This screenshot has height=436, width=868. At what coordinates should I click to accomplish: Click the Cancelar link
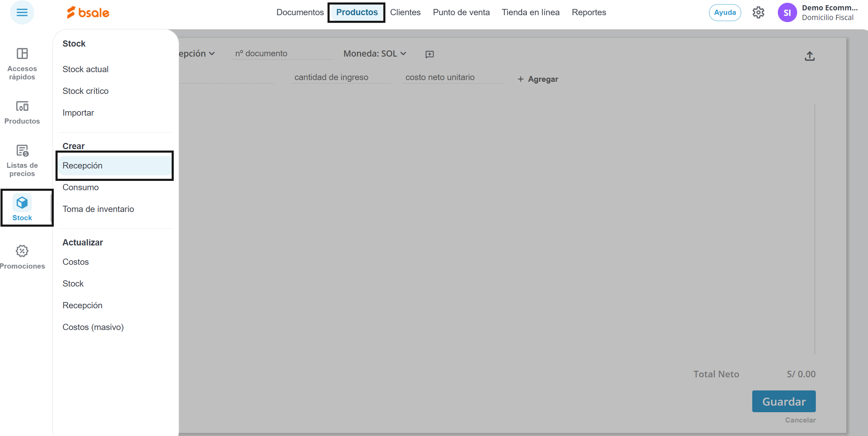coord(800,420)
